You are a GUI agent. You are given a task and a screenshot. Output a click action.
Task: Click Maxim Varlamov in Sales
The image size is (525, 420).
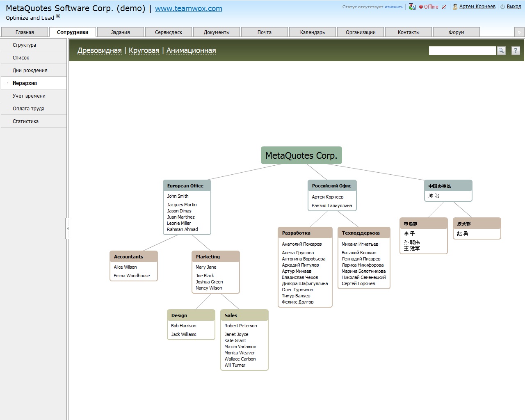click(240, 347)
